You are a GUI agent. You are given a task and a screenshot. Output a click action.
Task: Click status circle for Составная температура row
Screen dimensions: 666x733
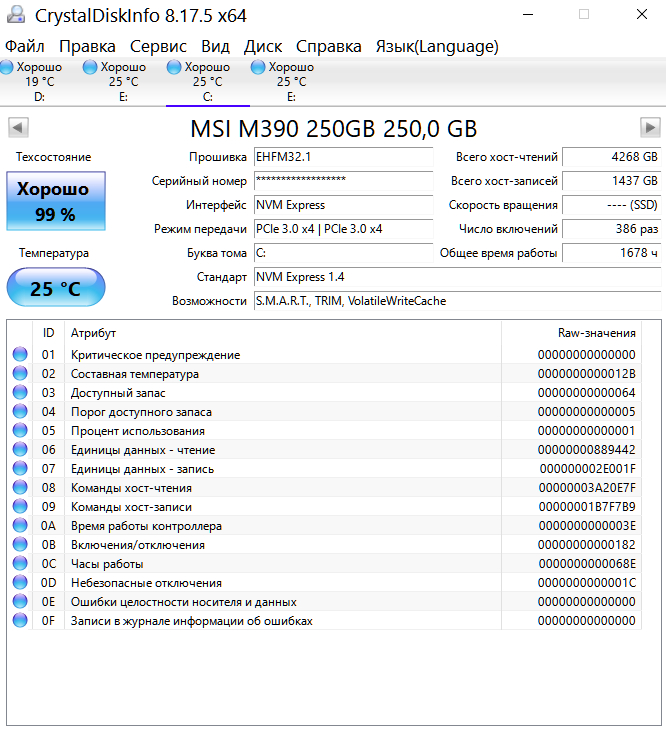(20, 374)
